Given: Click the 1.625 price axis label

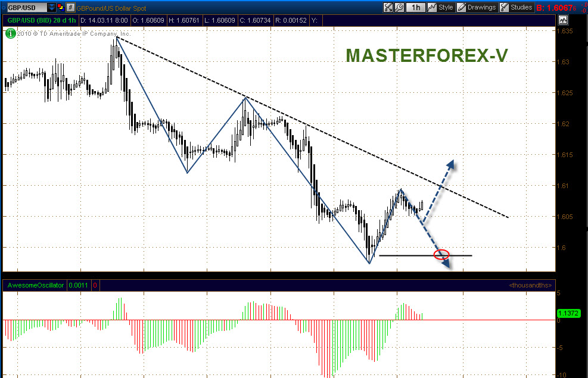Looking at the screenshot, I should (565, 93).
